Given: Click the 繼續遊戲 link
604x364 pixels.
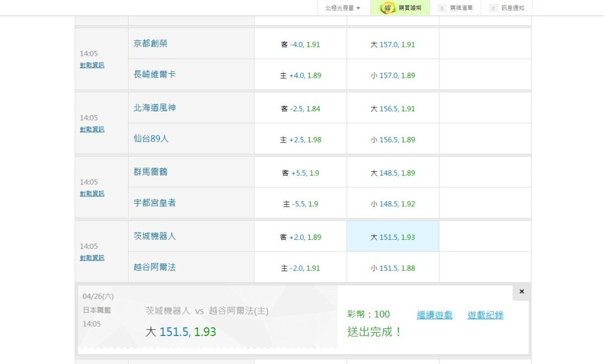Looking at the screenshot, I should coord(435,315).
